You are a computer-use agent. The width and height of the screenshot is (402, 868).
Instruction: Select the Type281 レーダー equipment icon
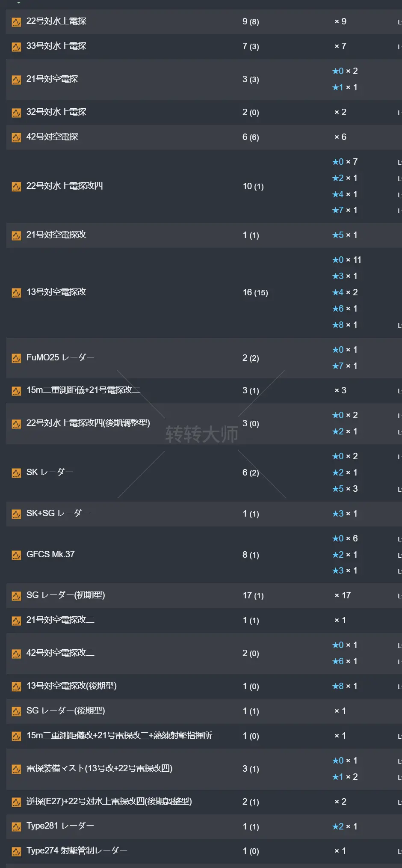(x=17, y=826)
